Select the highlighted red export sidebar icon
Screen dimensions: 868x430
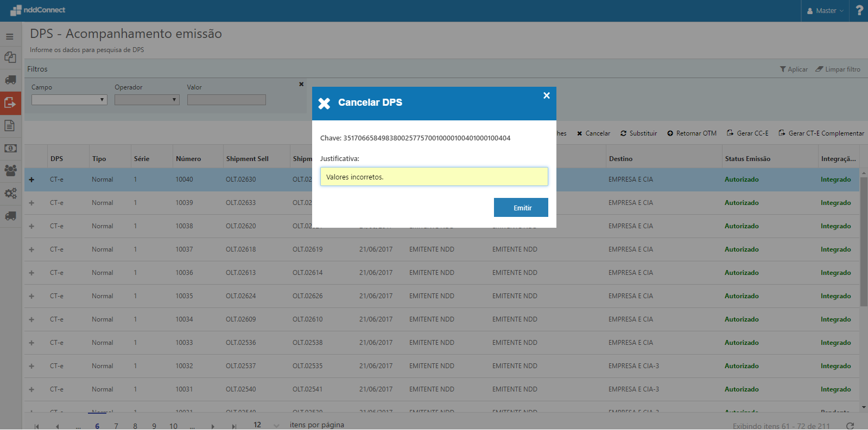pos(10,102)
